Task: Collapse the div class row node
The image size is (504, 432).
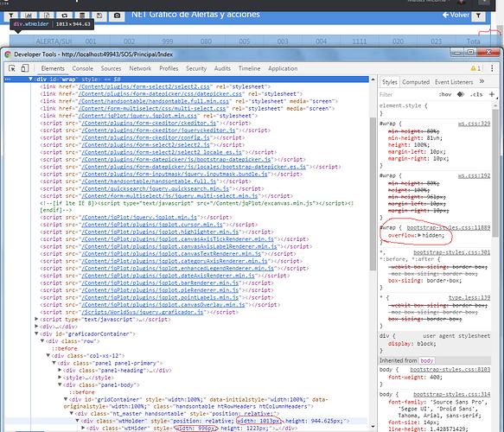Action: click(x=42, y=341)
